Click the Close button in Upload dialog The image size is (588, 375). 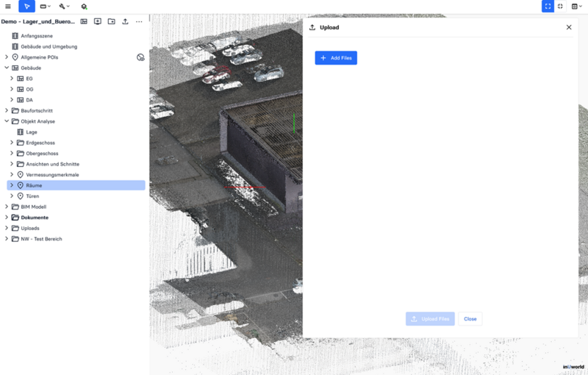pyautogui.click(x=470, y=319)
